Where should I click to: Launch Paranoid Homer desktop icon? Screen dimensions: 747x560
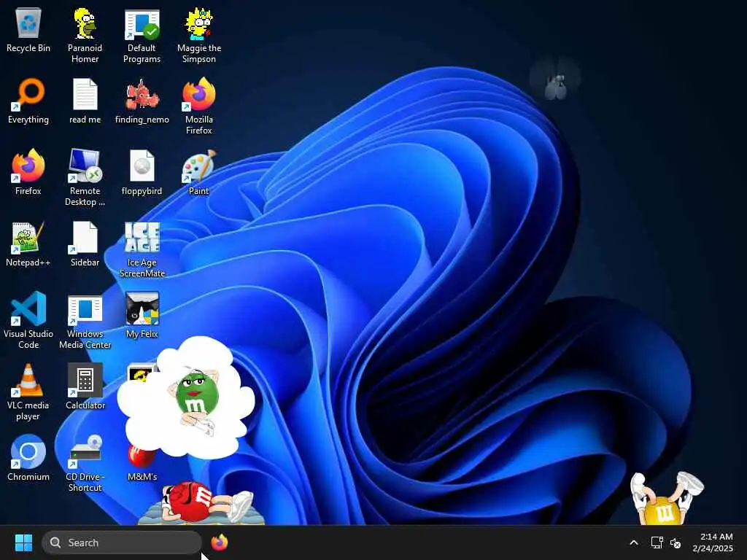click(x=85, y=35)
